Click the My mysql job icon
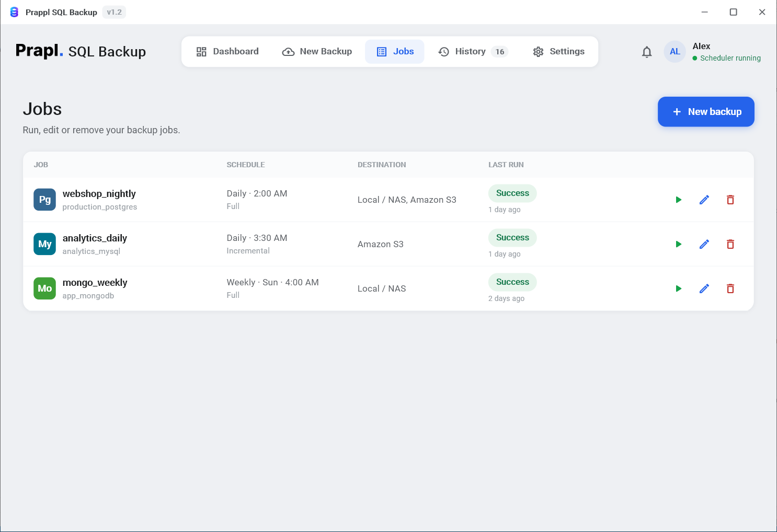The image size is (777, 532). pos(45,244)
